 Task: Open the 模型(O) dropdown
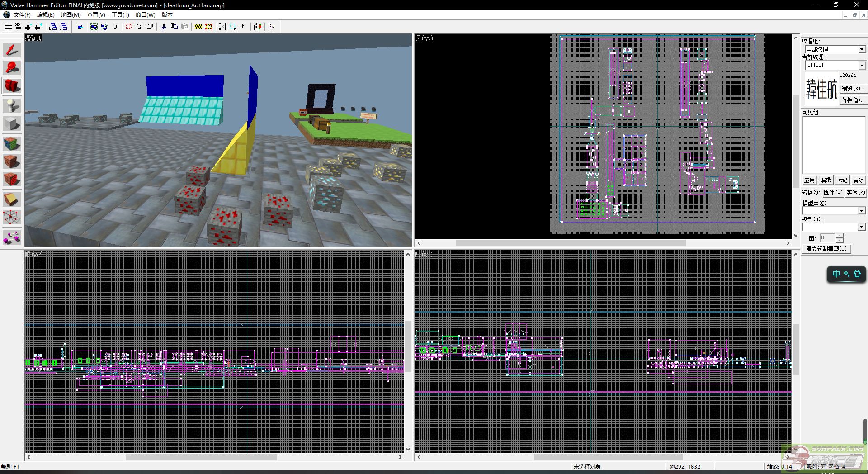(861, 227)
